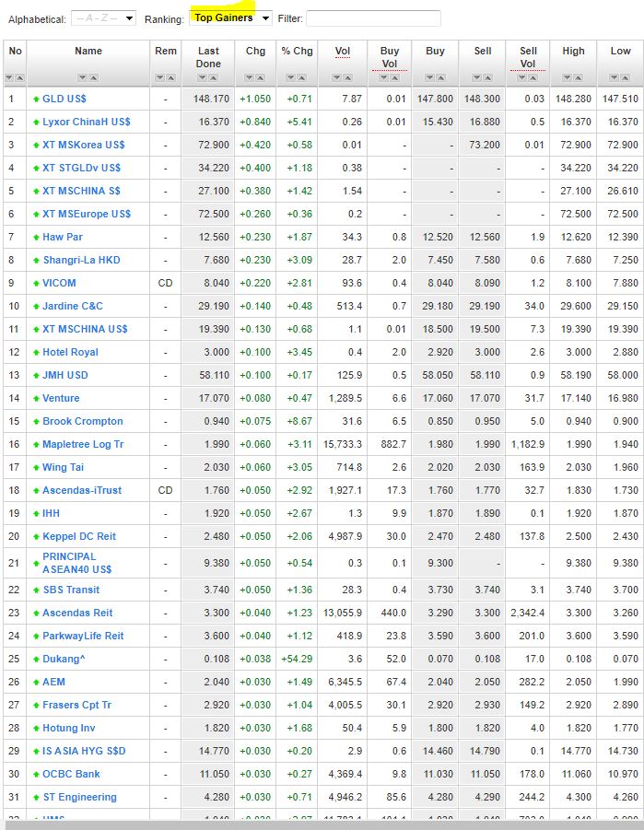Image resolution: width=644 pixels, height=830 pixels.
Task: Click Dukang^ % change value +54.29
Action: [297, 659]
